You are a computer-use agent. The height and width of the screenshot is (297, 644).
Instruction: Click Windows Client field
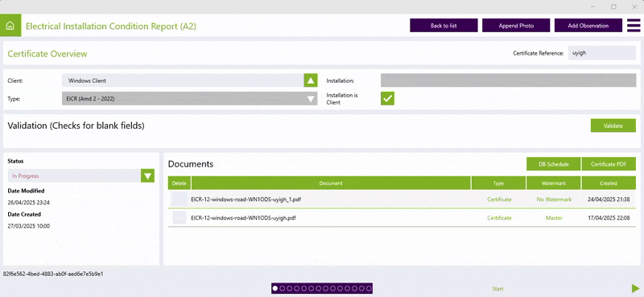[183, 80]
